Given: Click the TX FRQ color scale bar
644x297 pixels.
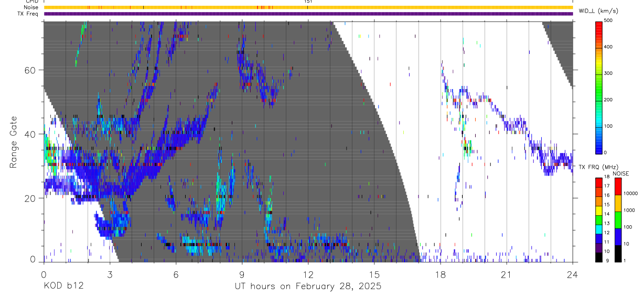Looking at the screenshot, I should pos(599,219).
